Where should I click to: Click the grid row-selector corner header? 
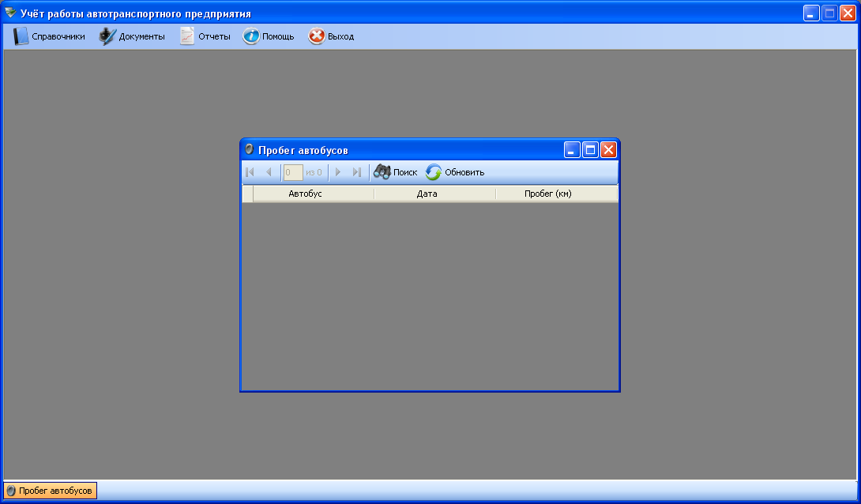[248, 194]
